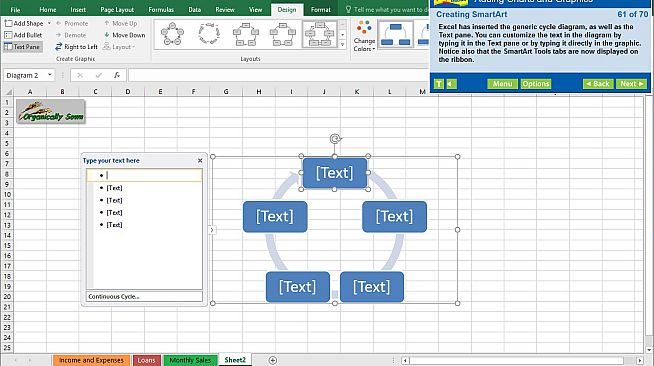Switch to the Insert tab
The height and width of the screenshot is (366, 654).
point(78,10)
